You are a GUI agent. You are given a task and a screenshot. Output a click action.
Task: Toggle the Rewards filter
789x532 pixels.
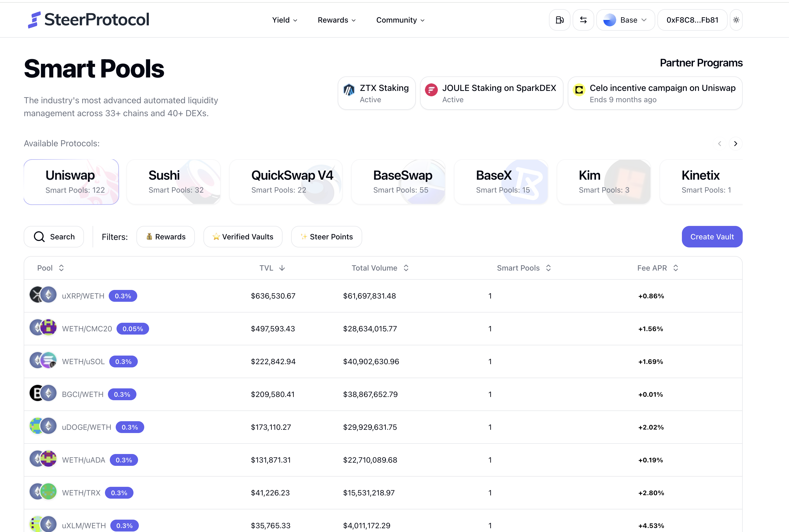click(166, 237)
